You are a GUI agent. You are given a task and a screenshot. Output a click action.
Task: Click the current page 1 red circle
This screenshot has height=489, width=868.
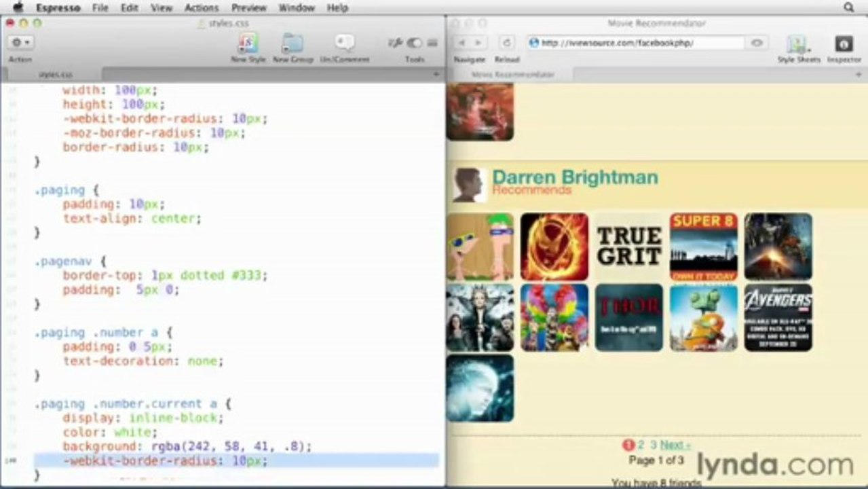[x=628, y=445]
